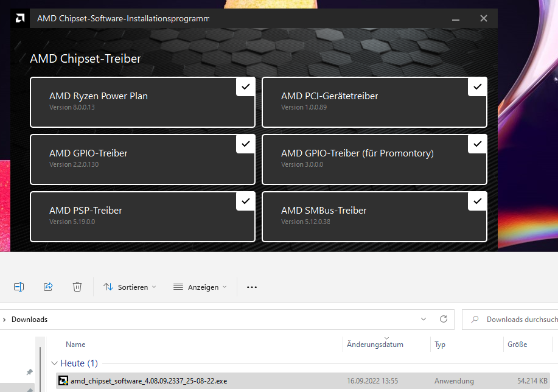558x392 pixels.
Task: Open the three-dots more options menu
Action: (251, 287)
